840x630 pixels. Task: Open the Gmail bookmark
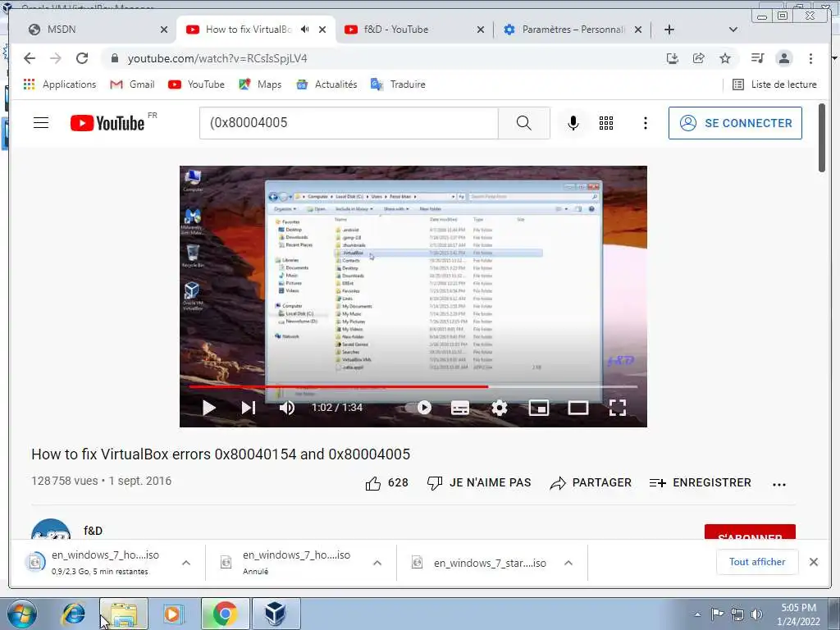[x=132, y=84]
